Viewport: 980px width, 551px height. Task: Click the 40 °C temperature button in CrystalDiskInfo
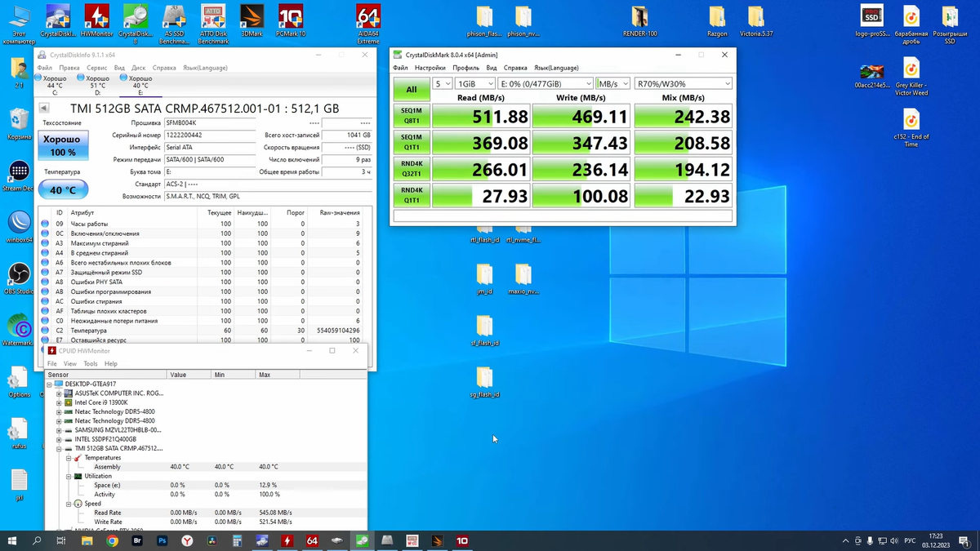click(x=62, y=190)
